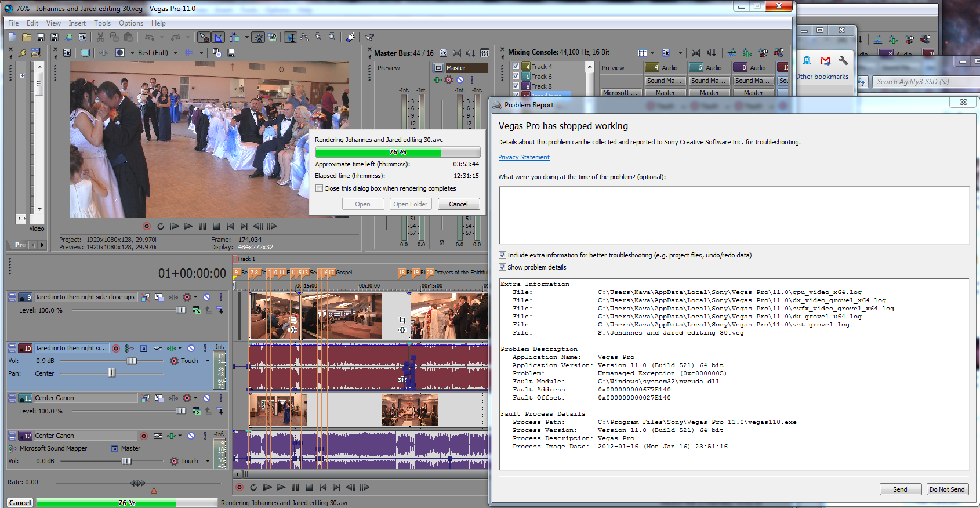Save the project using floppy icon
The image size is (980, 508).
click(40, 37)
